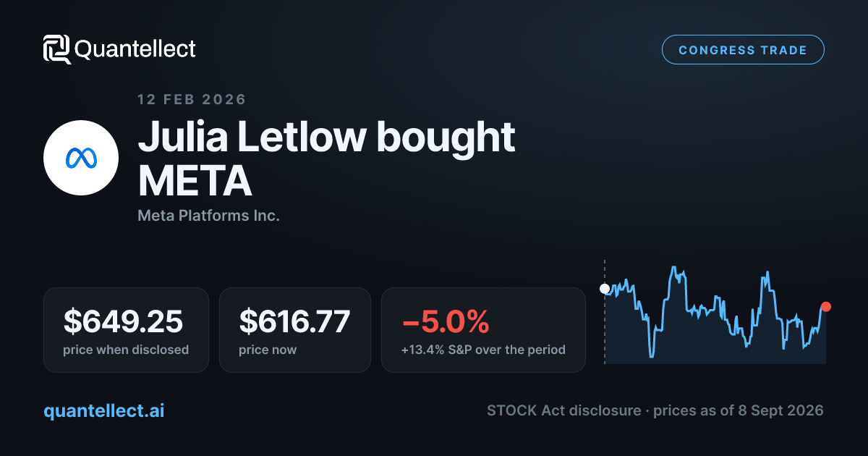
Task: Click the $649.25 price when disclosed card
Action: click(126, 330)
